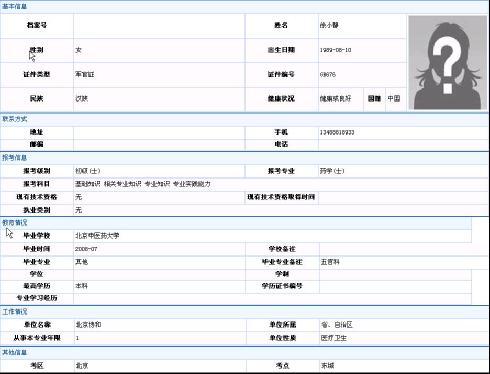Select the 基本信息 section header
Viewport: 490px width, 374px height.
[x=15, y=6]
